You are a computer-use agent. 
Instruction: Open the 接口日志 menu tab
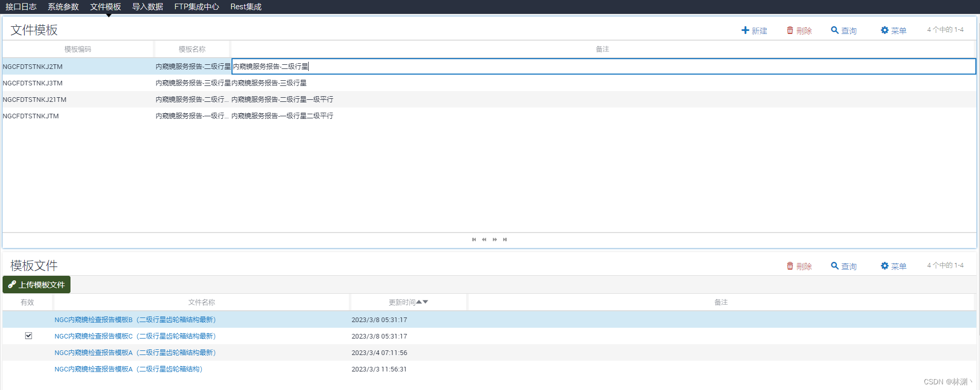(x=21, y=7)
